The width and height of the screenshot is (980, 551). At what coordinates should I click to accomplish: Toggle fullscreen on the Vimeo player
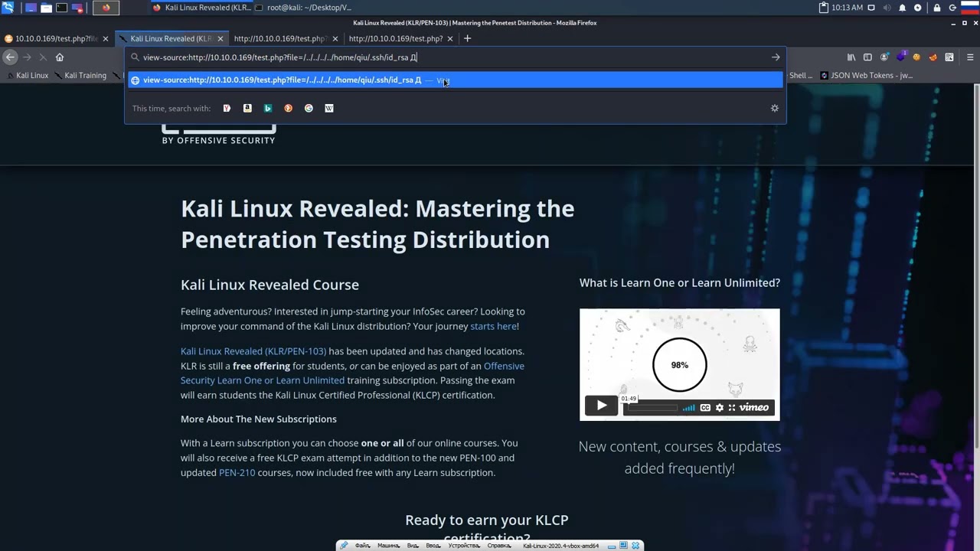pos(732,408)
